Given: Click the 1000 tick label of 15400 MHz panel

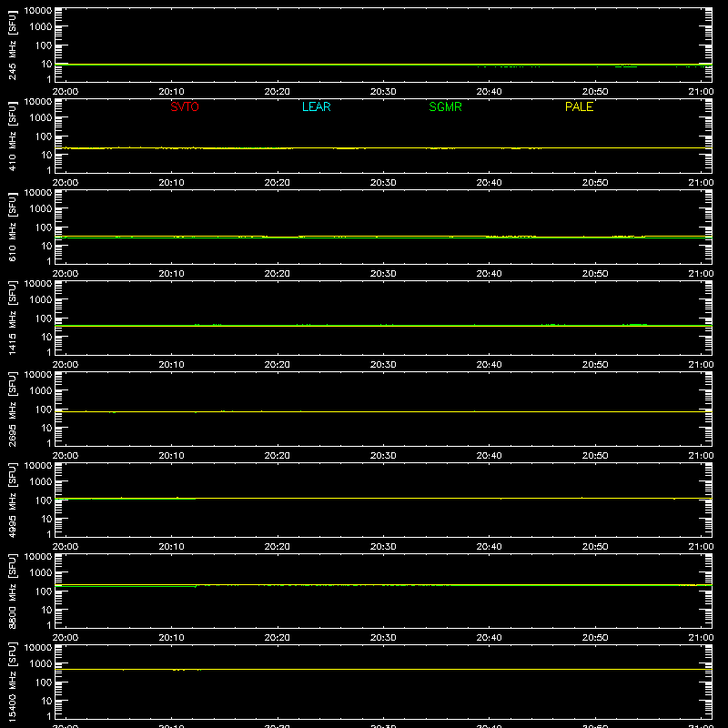Looking at the screenshot, I should pyautogui.click(x=40, y=664).
